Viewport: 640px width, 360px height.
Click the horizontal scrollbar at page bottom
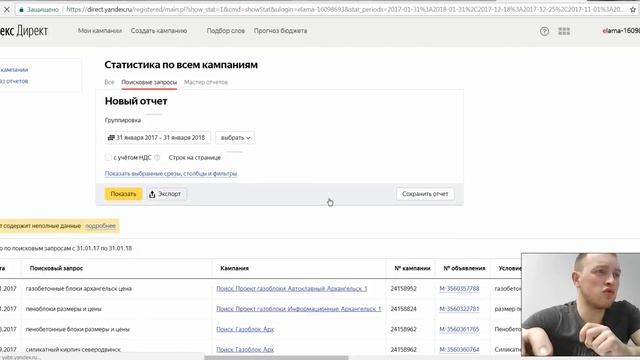(276, 358)
